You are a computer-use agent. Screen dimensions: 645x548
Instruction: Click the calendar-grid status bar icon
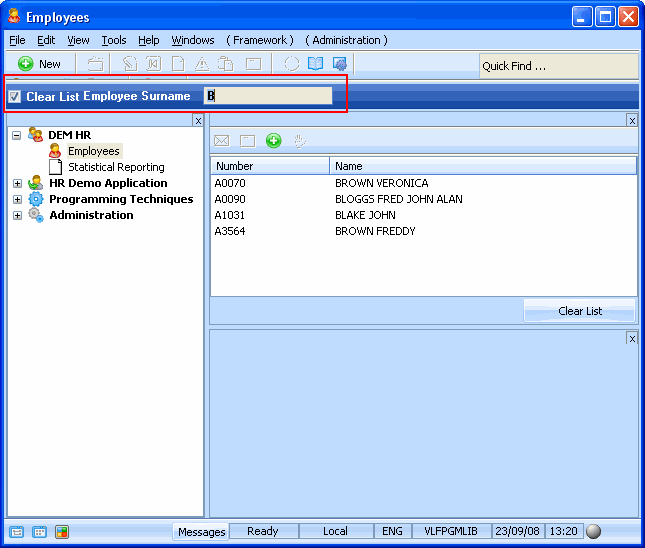click(39, 532)
